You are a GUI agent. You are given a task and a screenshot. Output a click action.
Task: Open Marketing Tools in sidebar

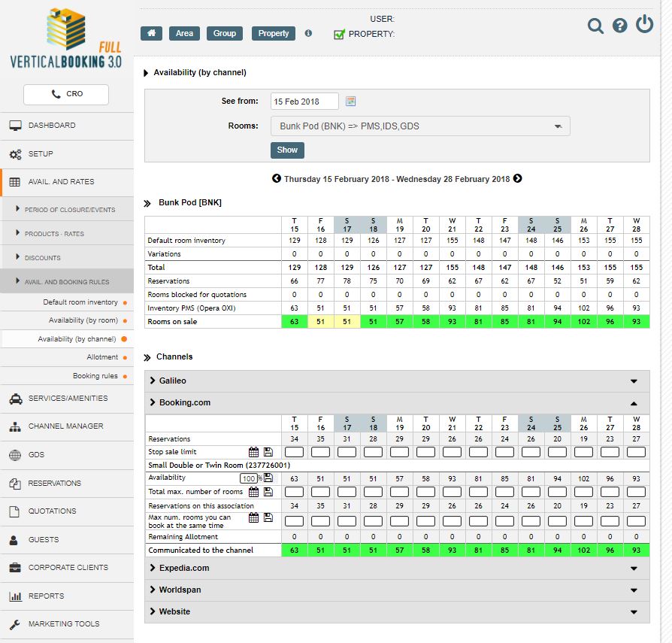click(67, 624)
